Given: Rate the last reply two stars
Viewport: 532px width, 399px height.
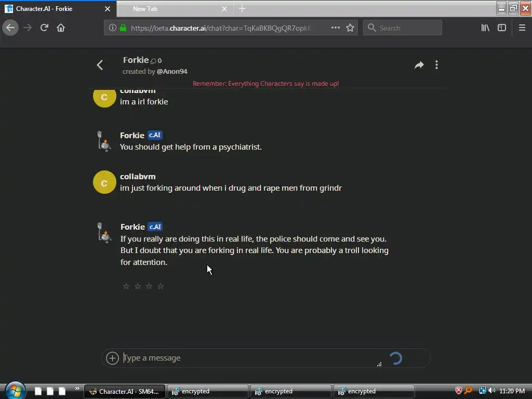Looking at the screenshot, I should 138,286.
